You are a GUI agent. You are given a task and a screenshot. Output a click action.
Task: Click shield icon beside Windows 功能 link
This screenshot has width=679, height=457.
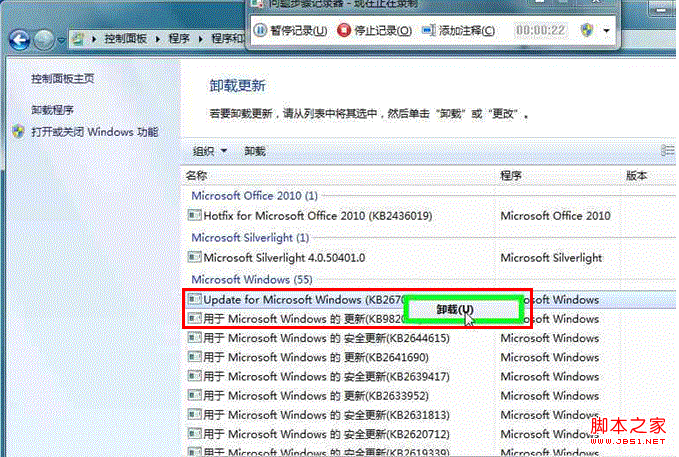18,132
